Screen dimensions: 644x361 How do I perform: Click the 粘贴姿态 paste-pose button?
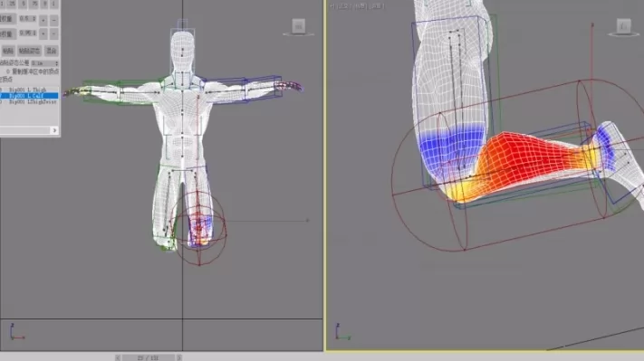[x=30, y=51]
